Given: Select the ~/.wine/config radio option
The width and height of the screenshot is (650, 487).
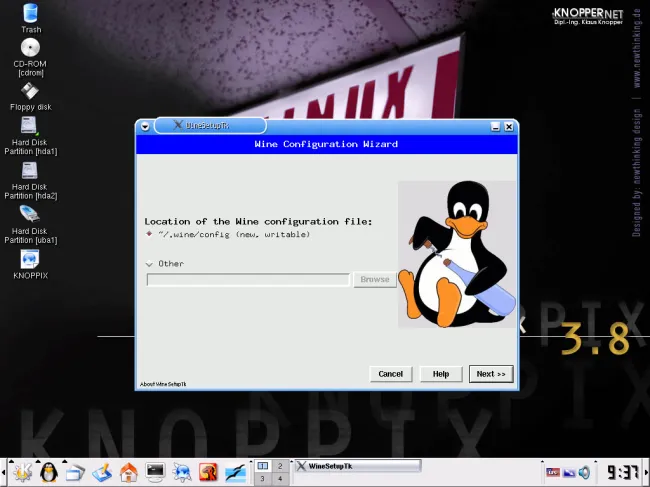Looking at the screenshot, I should pyautogui.click(x=150, y=234).
